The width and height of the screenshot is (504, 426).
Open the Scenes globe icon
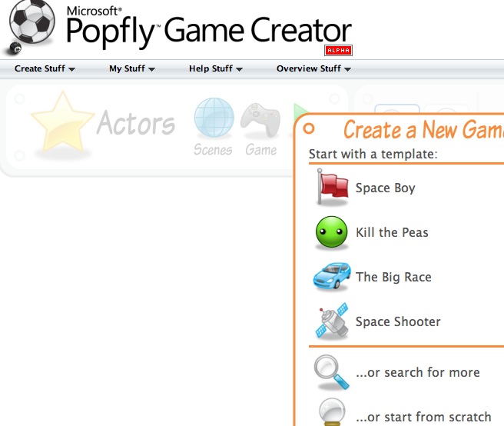[x=214, y=118]
